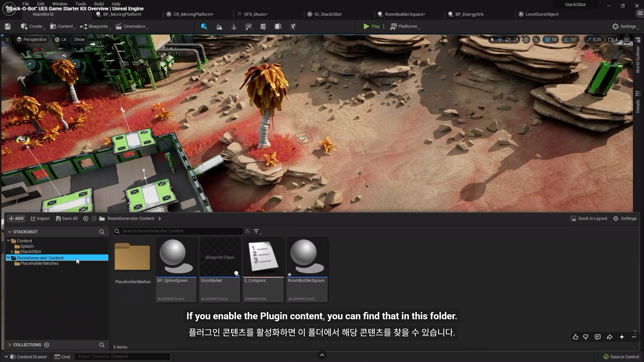644x362 pixels.
Task: Save the current search as collection
Action: click(x=248, y=231)
